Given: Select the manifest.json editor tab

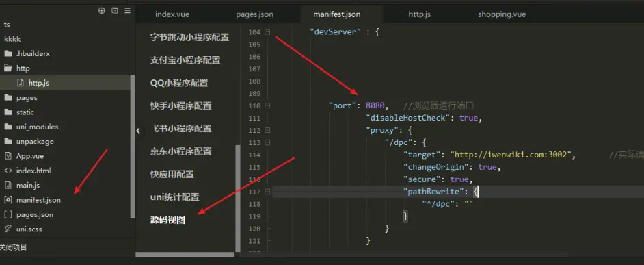Looking at the screenshot, I should tap(337, 14).
